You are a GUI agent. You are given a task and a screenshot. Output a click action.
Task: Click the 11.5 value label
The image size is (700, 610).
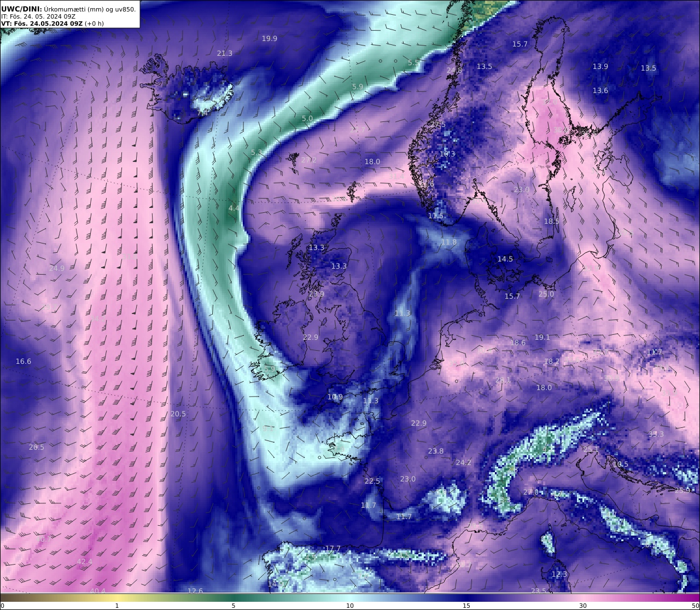point(436,217)
